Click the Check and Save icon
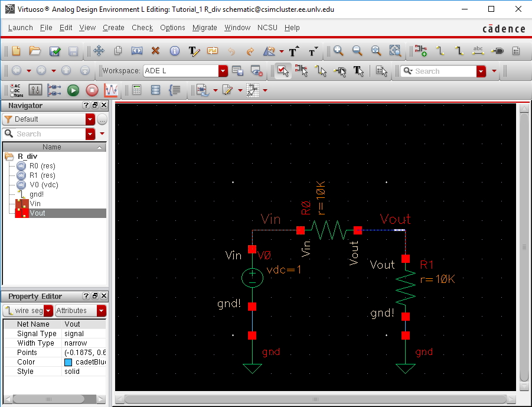 (54, 51)
